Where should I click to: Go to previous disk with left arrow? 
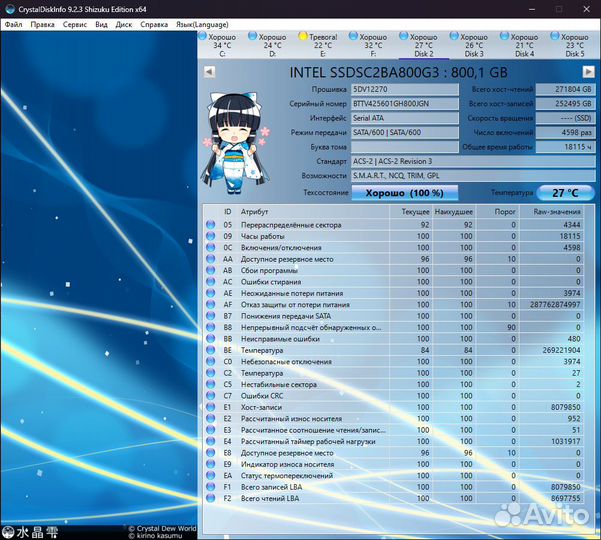tap(208, 72)
